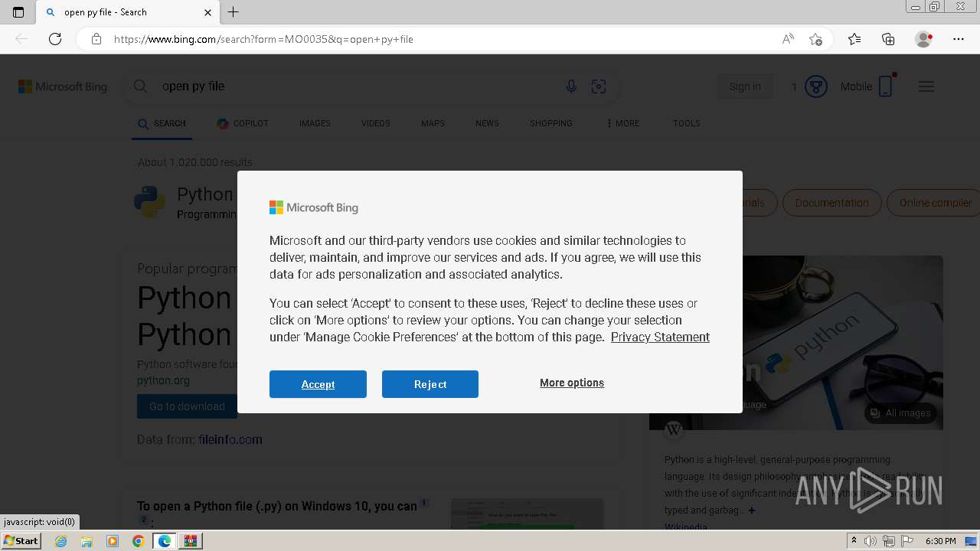The width and height of the screenshot is (980, 551).
Task: Open the media player taskbar icon
Action: (x=113, y=541)
